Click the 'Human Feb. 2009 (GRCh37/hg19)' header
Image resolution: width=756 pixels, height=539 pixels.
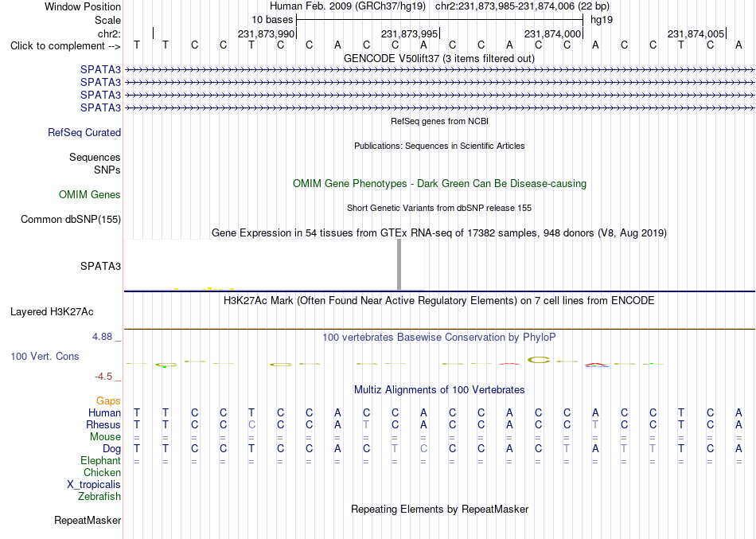pyautogui.click(x=348, y=6)
